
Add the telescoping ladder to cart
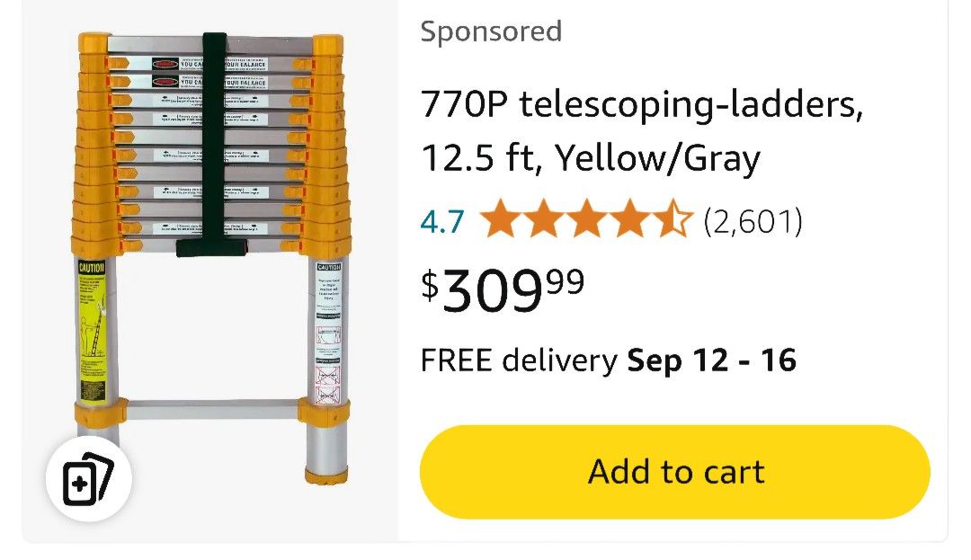pyautogui.click(x=675, y=472)
